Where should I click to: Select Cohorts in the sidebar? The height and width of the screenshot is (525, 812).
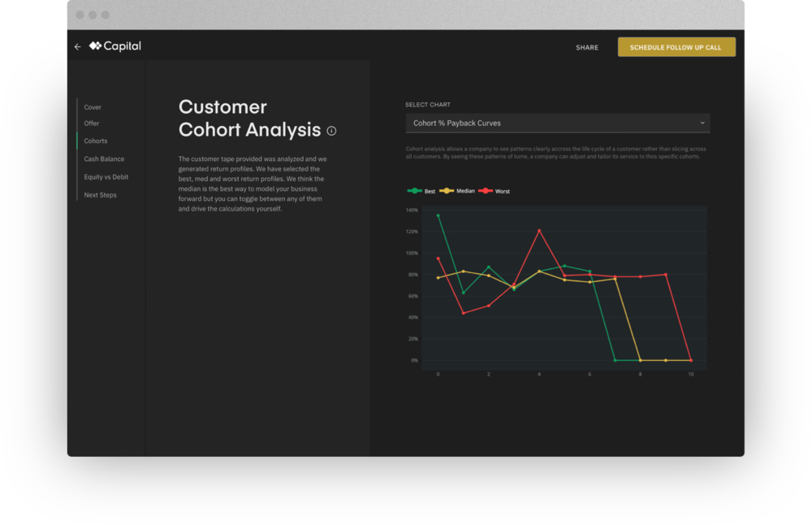point(96,141)
